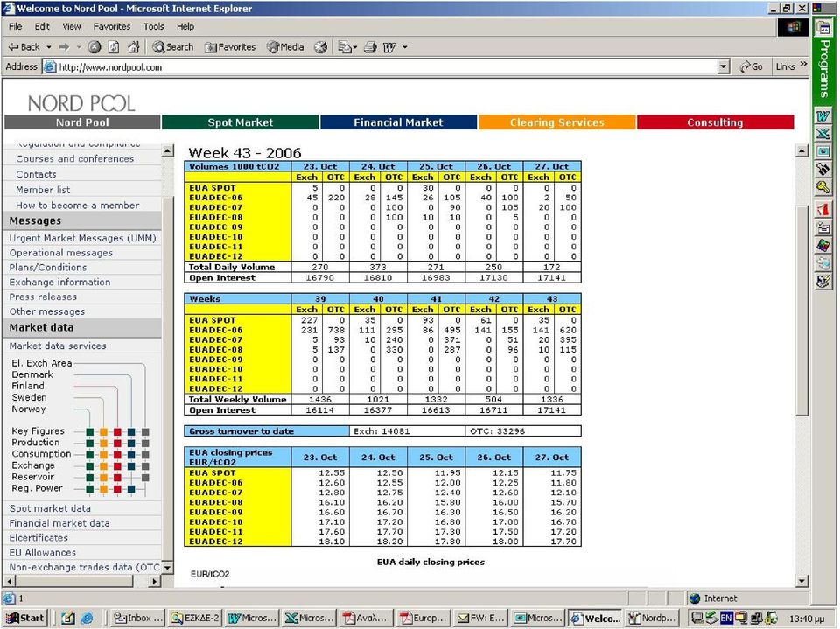Open the Edit with Word dropdown arrow
Image resolution: width=840 pixels, height=629 pixels.
pos(404,47)
